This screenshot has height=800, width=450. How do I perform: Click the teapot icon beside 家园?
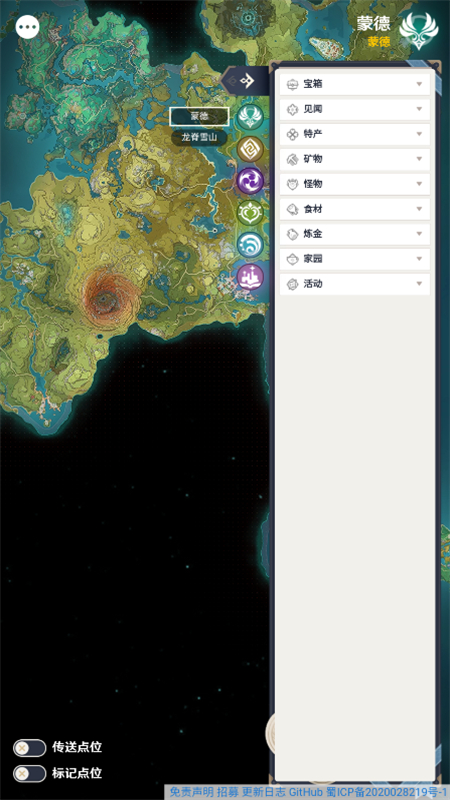(x=292, y=259)
